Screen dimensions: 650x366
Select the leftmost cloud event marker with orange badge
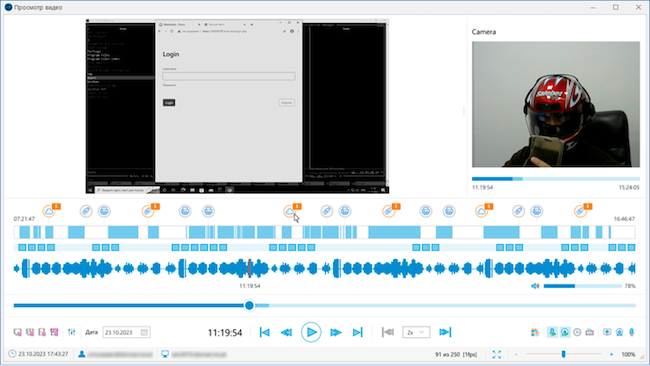(x=49, y=211)
